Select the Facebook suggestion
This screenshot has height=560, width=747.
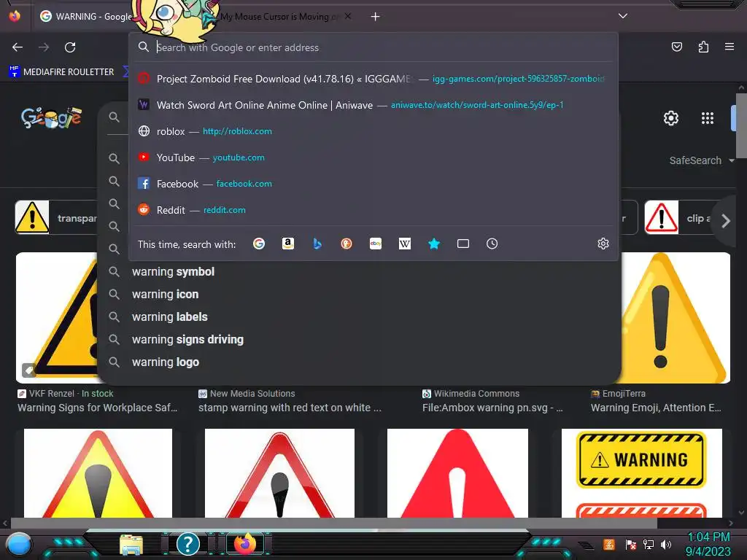[x=373, y=183]
